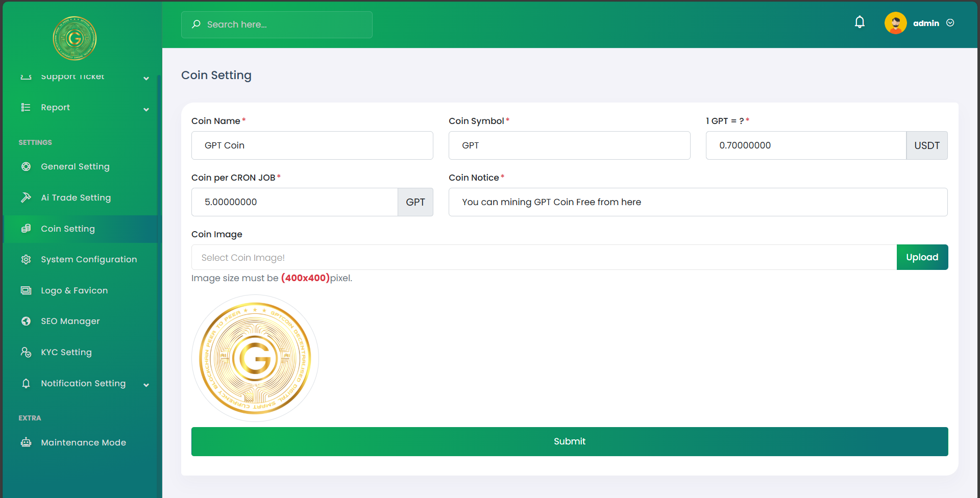Click the GPT coin logo in sidebar
Viewport: 980px width, 498px height.
(x=75, y=38)
